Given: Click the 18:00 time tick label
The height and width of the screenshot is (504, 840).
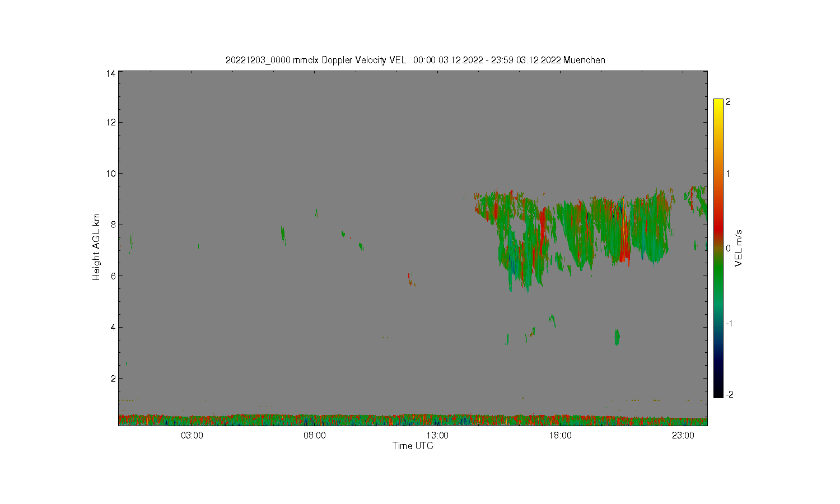Looking at the screenshot, I should click(559, 436).
